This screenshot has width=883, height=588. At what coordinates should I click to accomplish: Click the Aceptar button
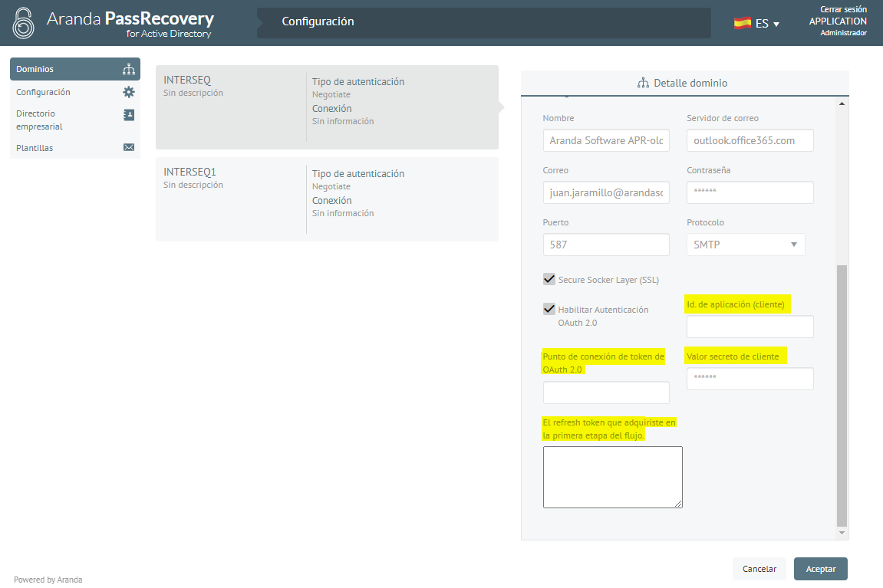pyautogui.click(x=821, y=569)
